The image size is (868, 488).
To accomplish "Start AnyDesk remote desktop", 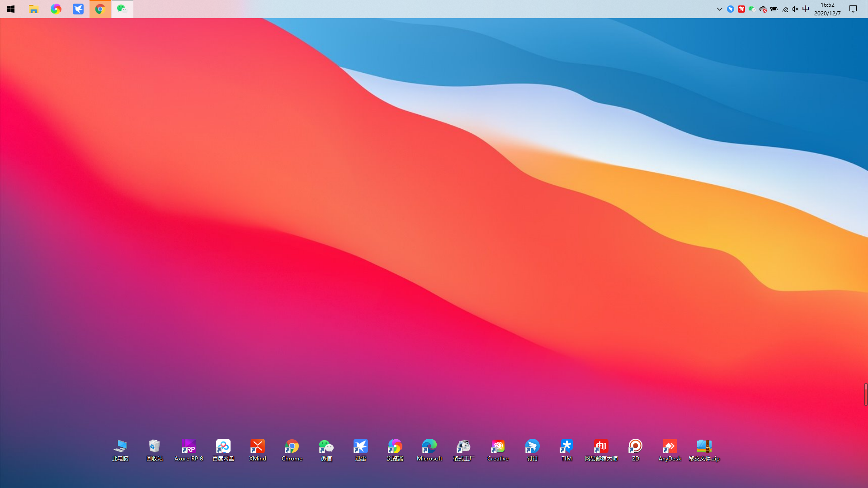I will tap(670, 447).
